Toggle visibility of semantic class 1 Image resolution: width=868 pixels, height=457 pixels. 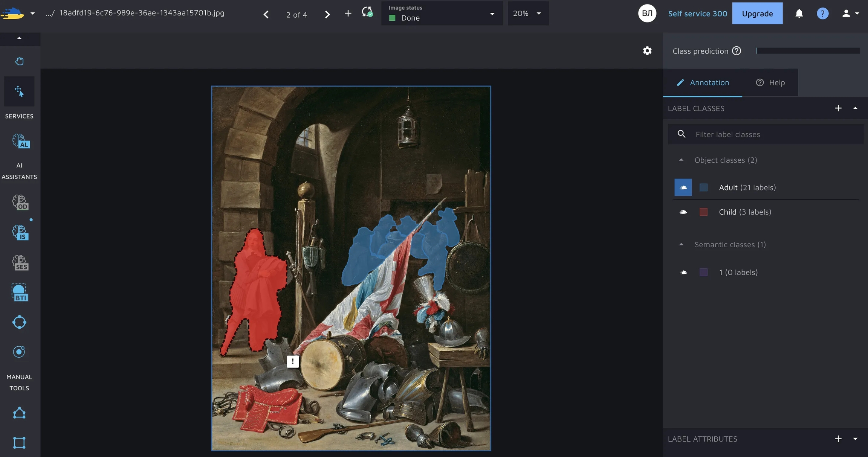683,272
